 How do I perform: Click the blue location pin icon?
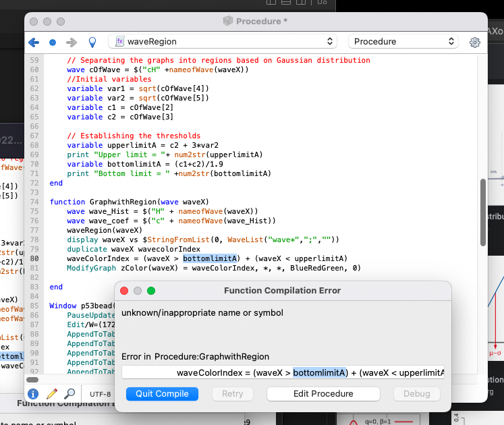(x=92, y=42)
